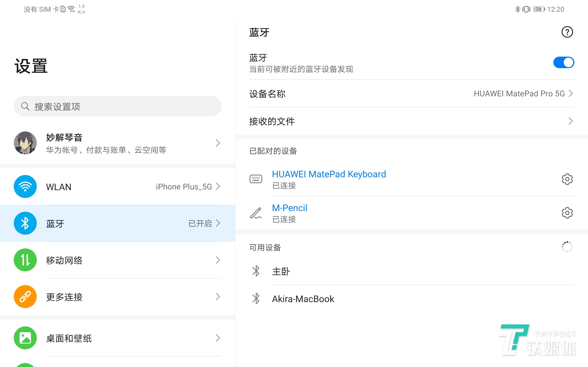Click the HUAWEI MatePad Keyboard link
The width and height of the screenshot is (588, 367).
tap(329, 174)
